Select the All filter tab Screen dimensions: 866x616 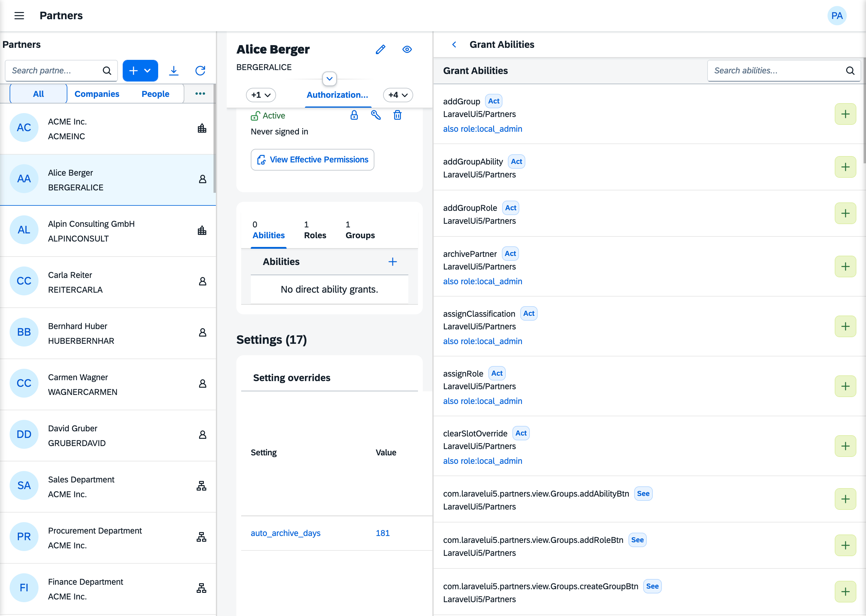pos(38,94)
